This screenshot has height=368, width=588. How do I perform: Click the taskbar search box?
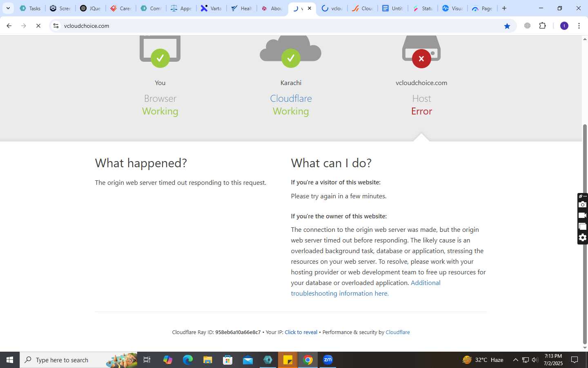tap(78, 360)
